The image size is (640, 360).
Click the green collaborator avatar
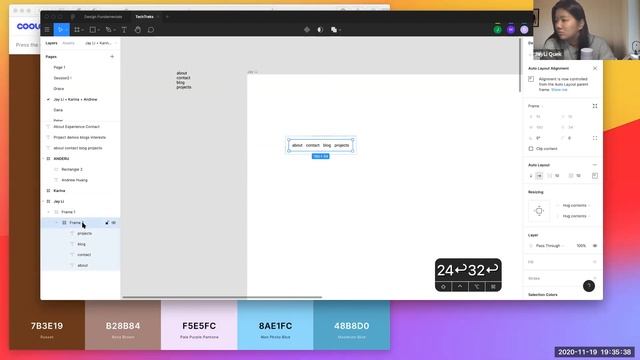(x=498, y=29)
